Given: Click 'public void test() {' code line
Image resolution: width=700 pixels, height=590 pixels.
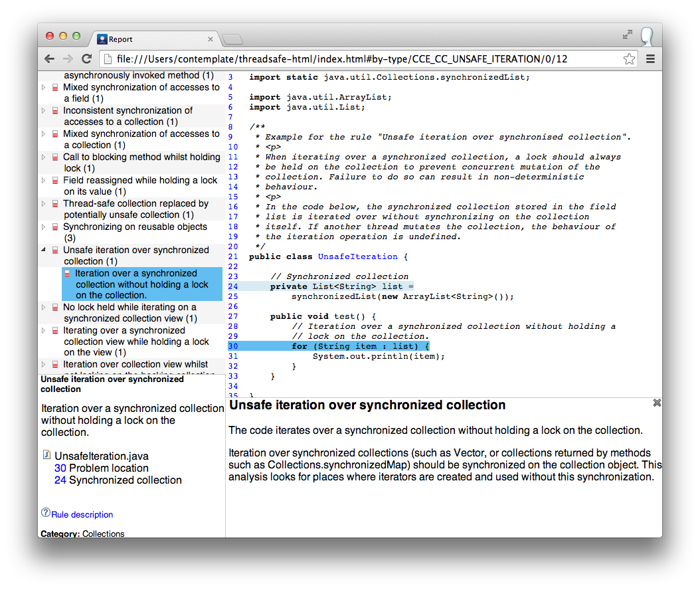Looking at the screenshot, I should point(323,316).
